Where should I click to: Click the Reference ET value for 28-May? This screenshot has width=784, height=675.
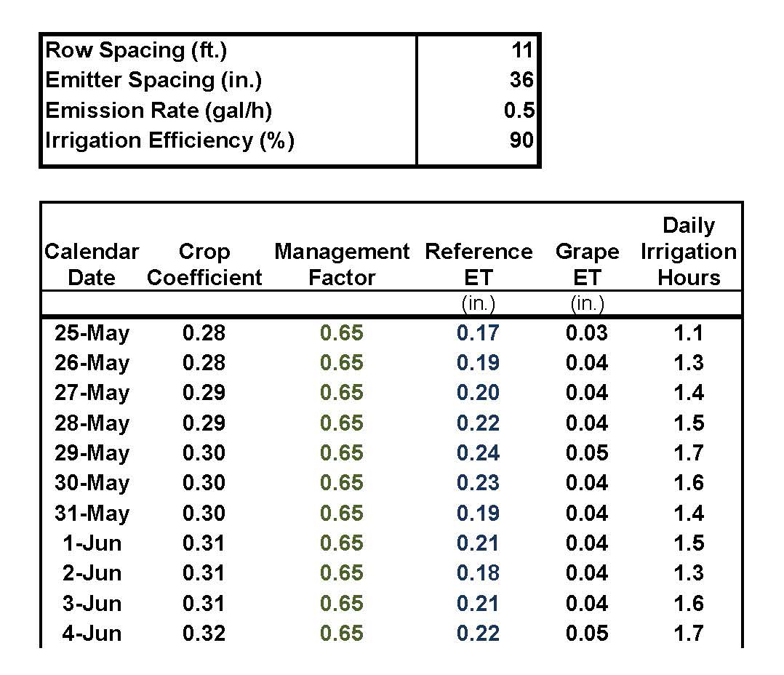[479, 423]
